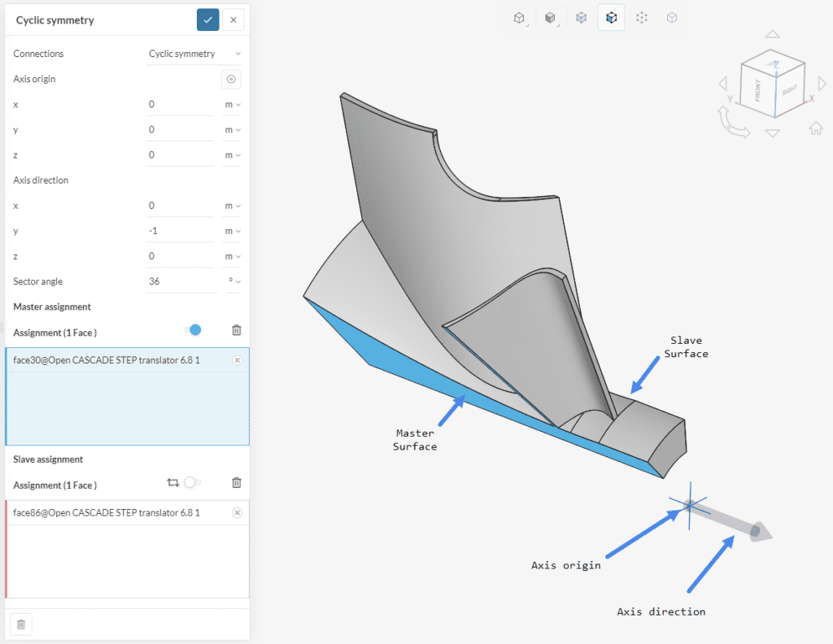Viewport: 833px width, 644px height.
Task: Remove face86 from the slave assignment
Action: click(237, 513)
